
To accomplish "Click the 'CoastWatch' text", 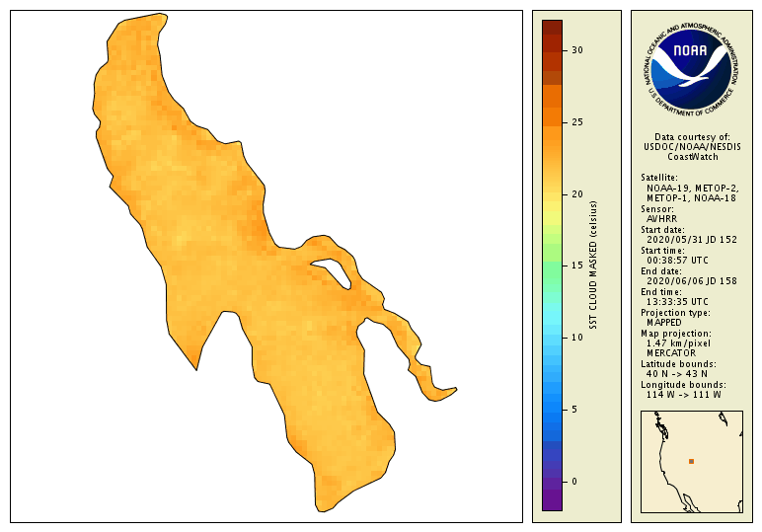I will (x=693, y=157).
